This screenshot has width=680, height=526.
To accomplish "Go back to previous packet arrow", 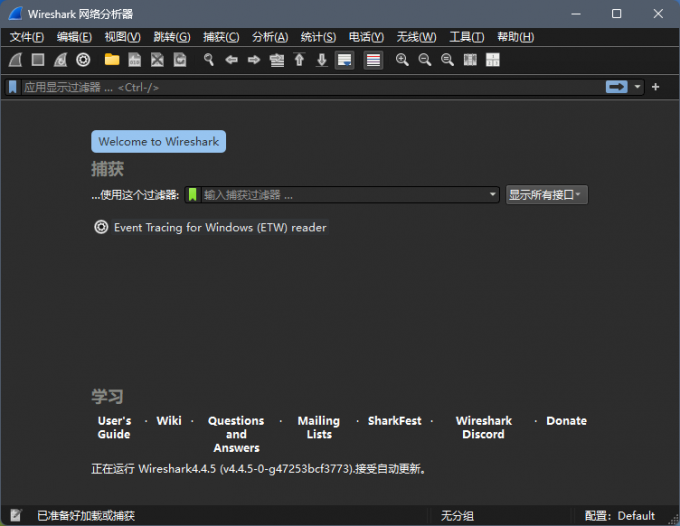I will pos(231,60).
